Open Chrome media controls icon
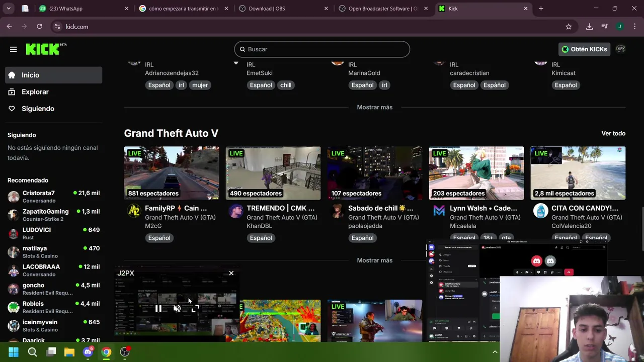 [605, 27]
